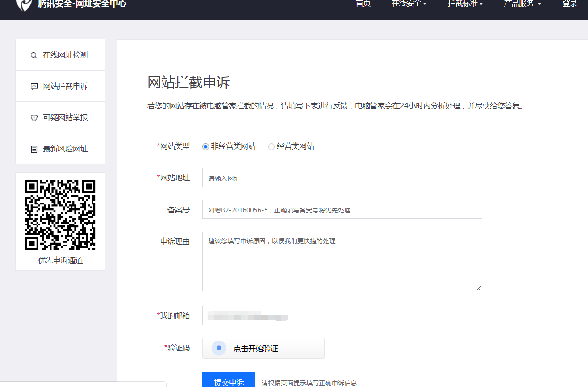Click the QR code for 优先申诉通道

pyautogui.click(x=60, y=215)
